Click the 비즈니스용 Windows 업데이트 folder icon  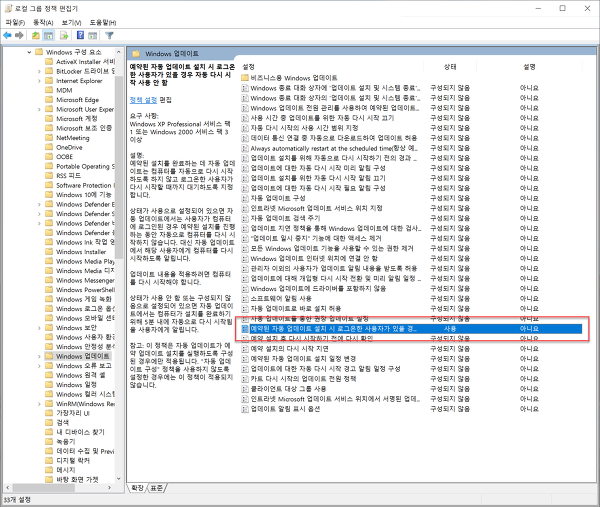pyautogui.click(x=245, y=78)
